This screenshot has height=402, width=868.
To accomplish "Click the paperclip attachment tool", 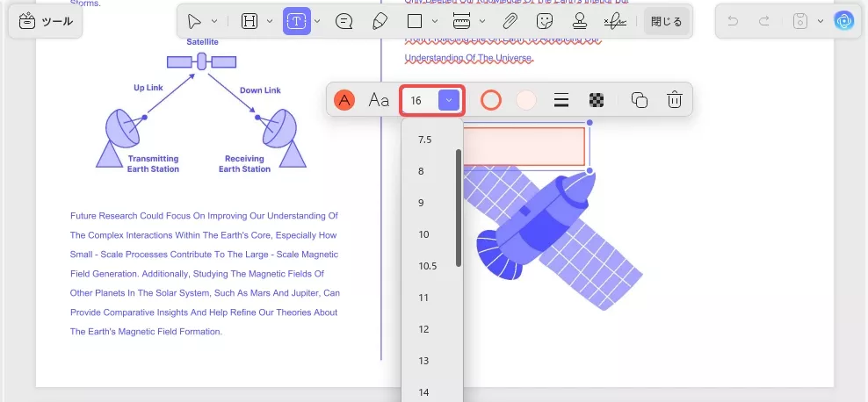I will [510, 22].
